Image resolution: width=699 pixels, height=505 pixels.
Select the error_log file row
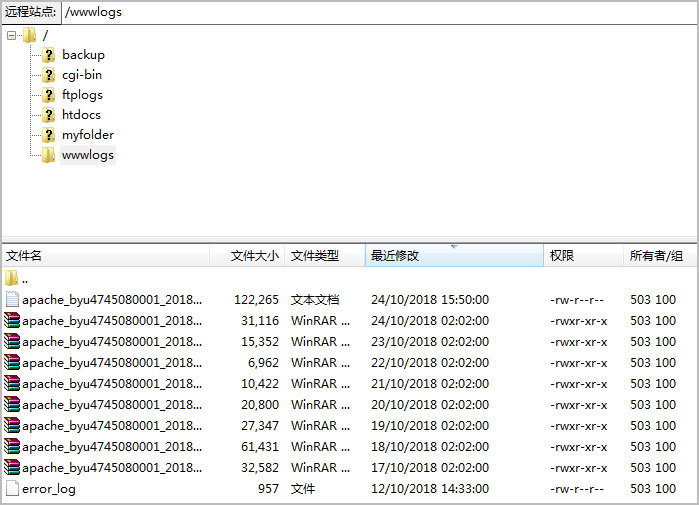click(x=49, y=489)
